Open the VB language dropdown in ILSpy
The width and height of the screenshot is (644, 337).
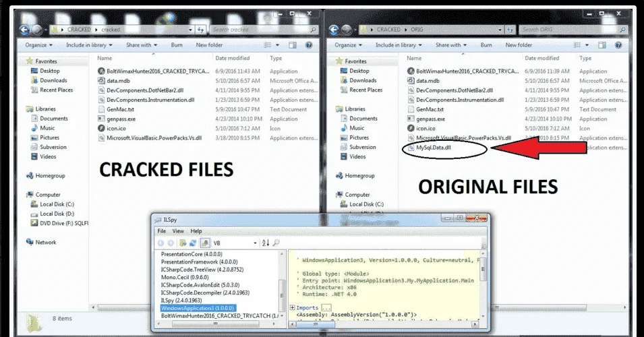[x=235, y=243]
